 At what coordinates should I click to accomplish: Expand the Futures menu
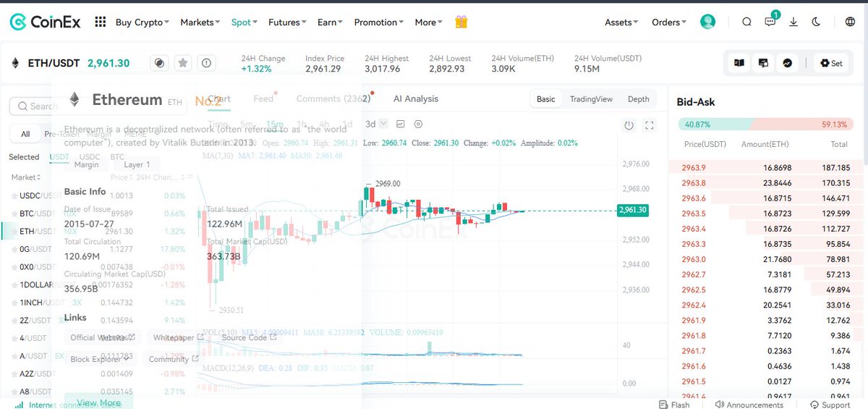coord(287,22)
